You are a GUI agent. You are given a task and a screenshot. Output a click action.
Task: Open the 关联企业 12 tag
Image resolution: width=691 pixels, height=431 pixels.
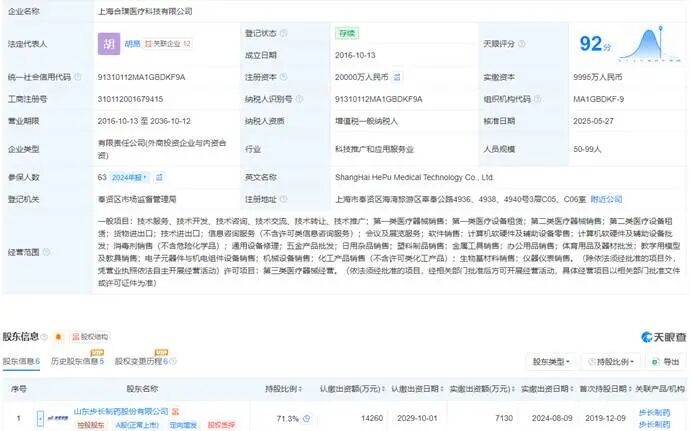(x=168, y=44)
